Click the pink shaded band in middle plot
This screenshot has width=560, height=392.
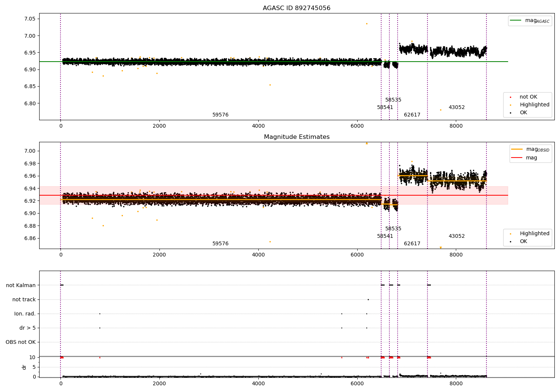tap(273, 195)
